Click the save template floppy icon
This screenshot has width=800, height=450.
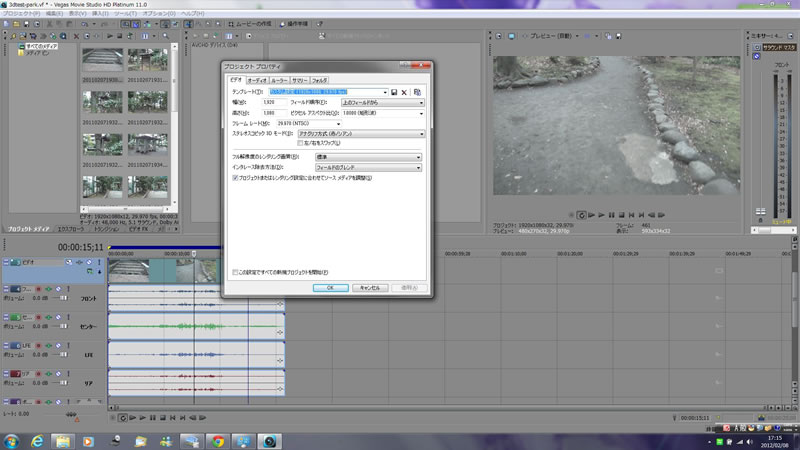tap(394, 91)
